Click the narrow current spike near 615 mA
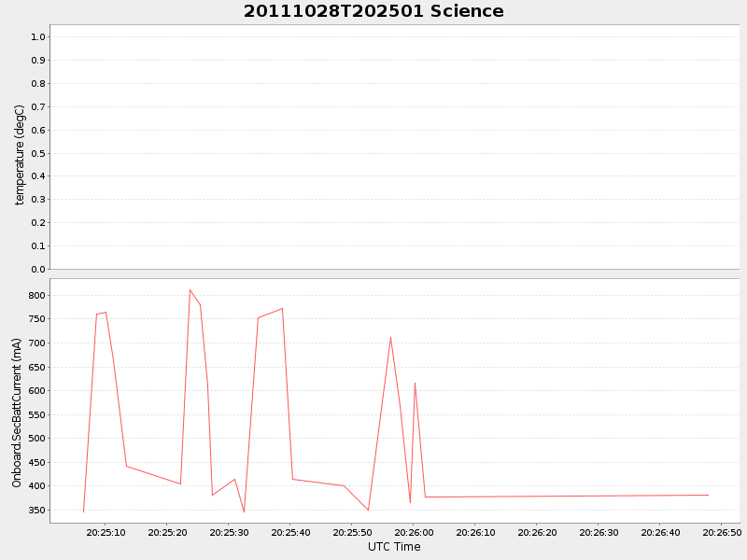This screenshot has height=560, width=747. [415, 384]
